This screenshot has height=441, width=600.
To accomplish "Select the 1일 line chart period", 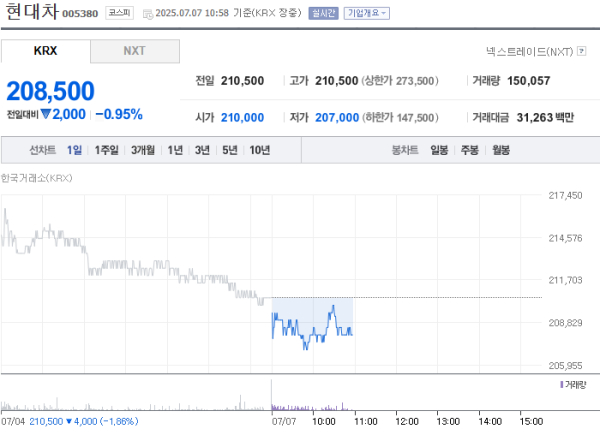I will click(x=74, y=150).
